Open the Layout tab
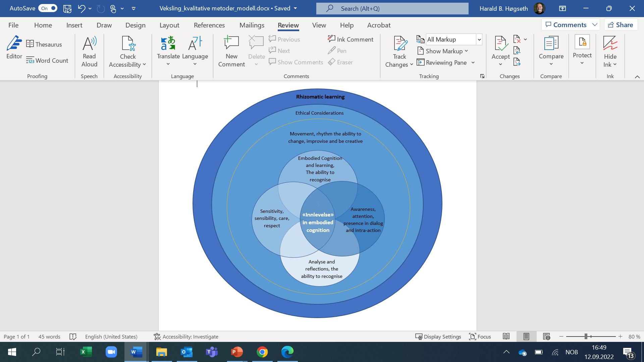Screen dimensions: 644x362 click(x=169, y=25)
